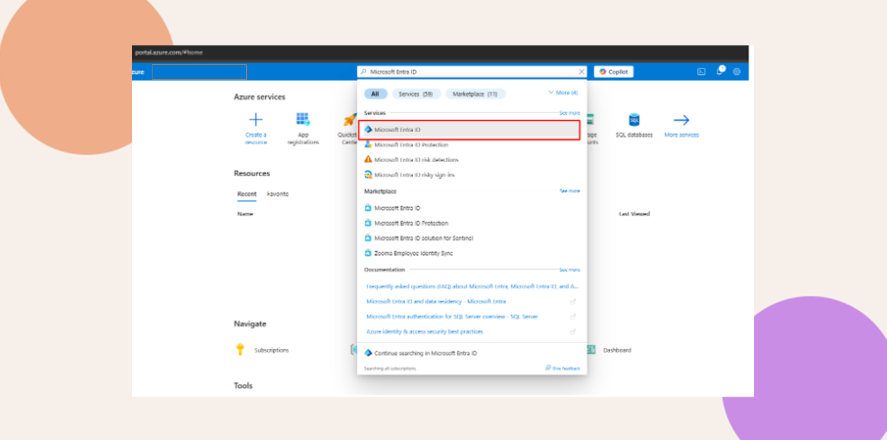Image resolution: width=887 pixels, height=440 pixels.
Task: Click the Name column header
Action: pyautogui.click(x=245, y=214)
